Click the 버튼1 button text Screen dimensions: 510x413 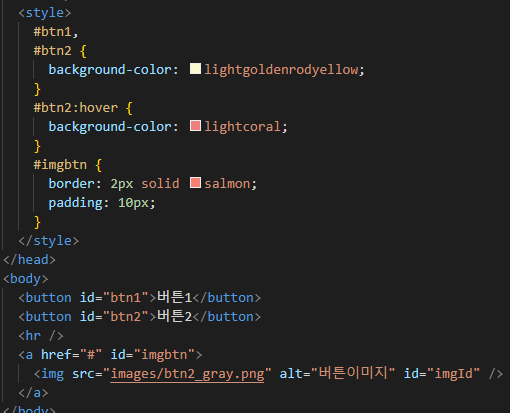174,297
